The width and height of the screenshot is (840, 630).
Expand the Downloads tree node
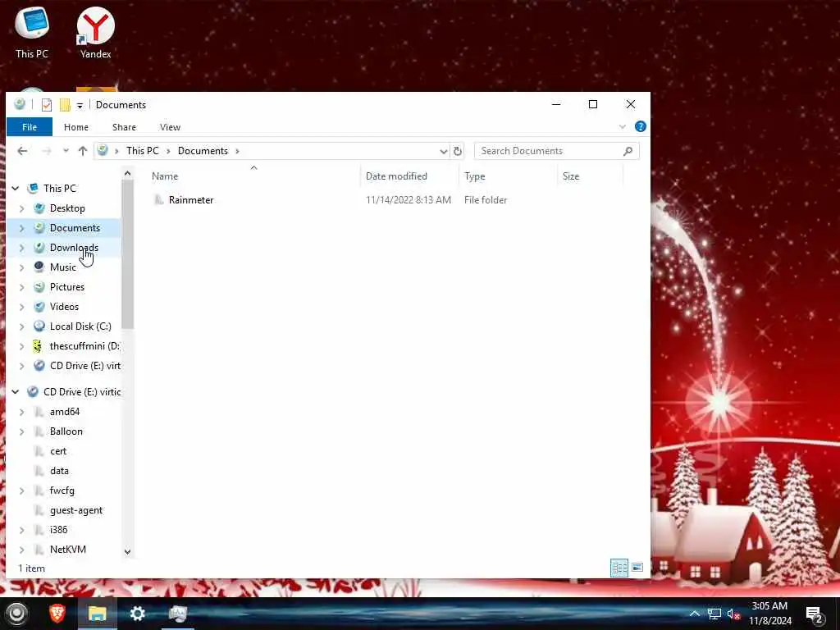[21, 248]
